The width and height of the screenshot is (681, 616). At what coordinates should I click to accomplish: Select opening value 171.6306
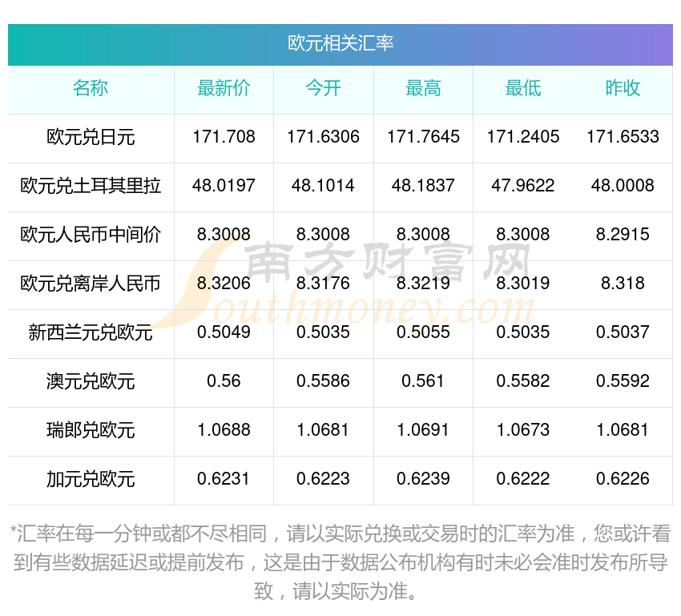pyautogui.click(x=323, y=137)
